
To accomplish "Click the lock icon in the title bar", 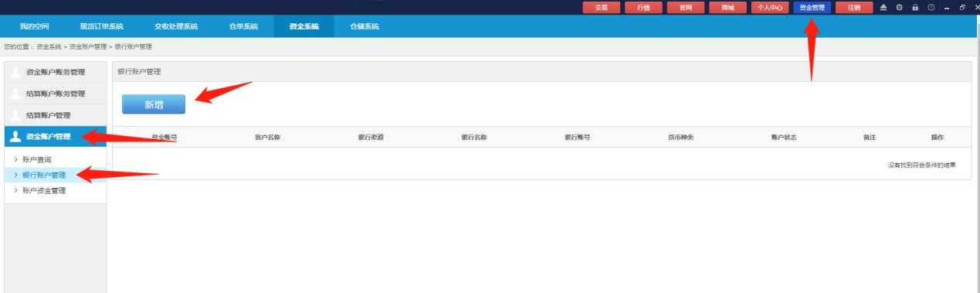I will [914, 7].
